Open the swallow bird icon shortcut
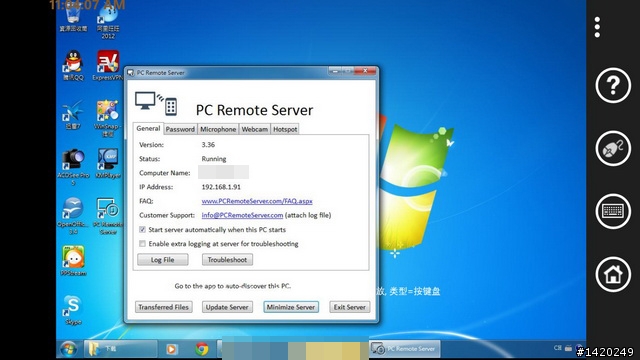 [73, 114]
